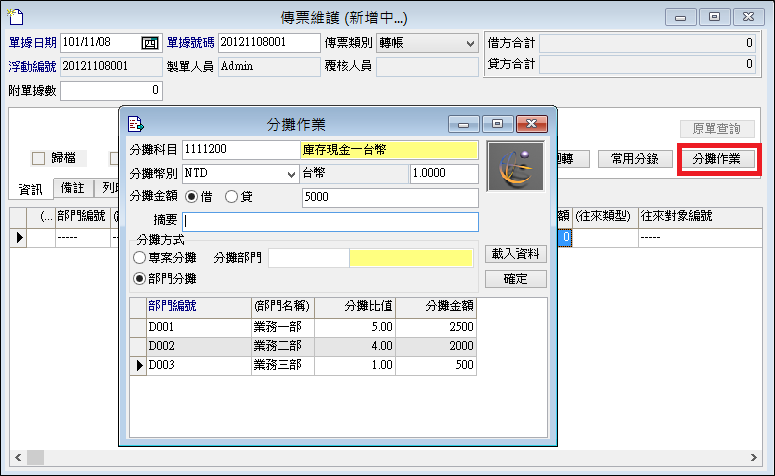Click the 分攤作業 dialog title bar icon

pos(136,124)
